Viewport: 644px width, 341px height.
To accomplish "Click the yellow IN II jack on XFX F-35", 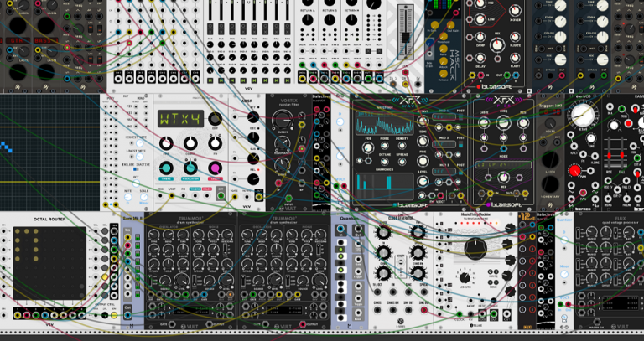I will (490, 194).
